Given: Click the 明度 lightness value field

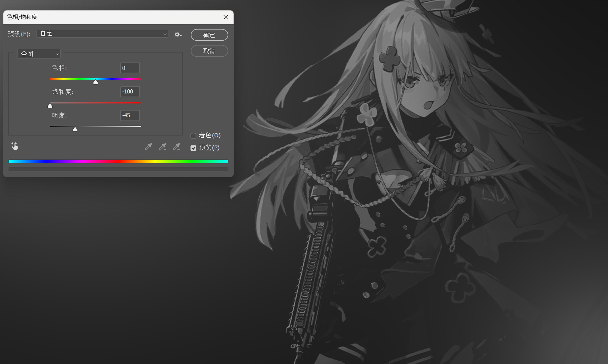Looking at the screenshot, I should pyautogui.click(x=130, y=115).
